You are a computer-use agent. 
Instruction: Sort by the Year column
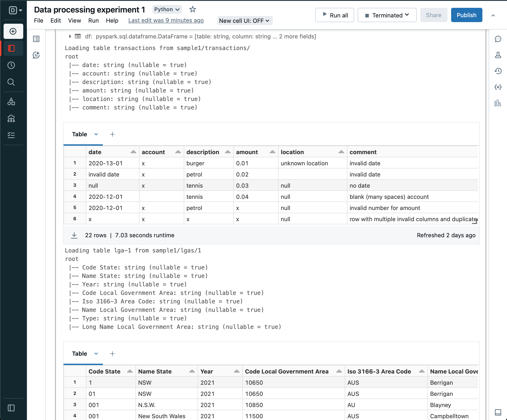[x=236, y=371]
